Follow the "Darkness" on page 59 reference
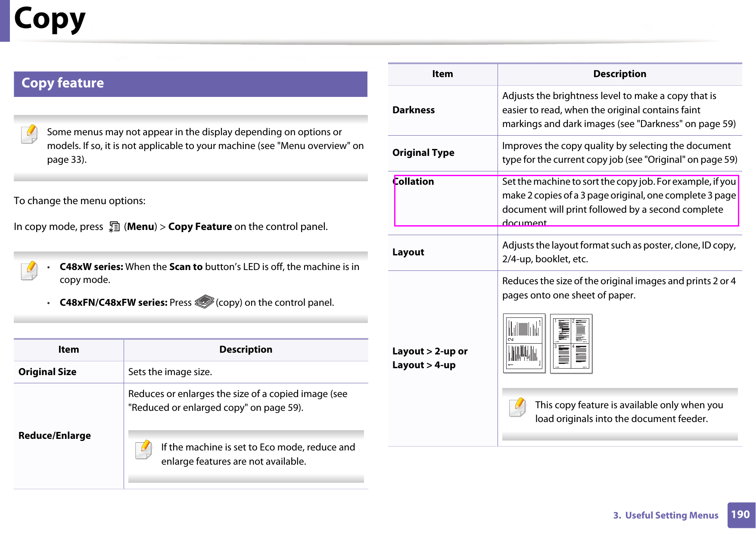 click(x=685, y=124)
